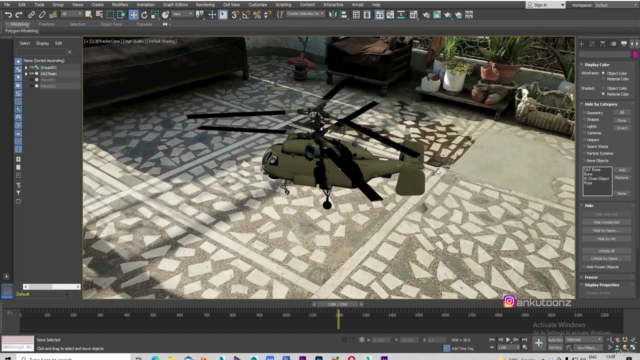Enable the Geometry hide checkbox
This screenshot has width=640, height=360.
coord(584,113)
